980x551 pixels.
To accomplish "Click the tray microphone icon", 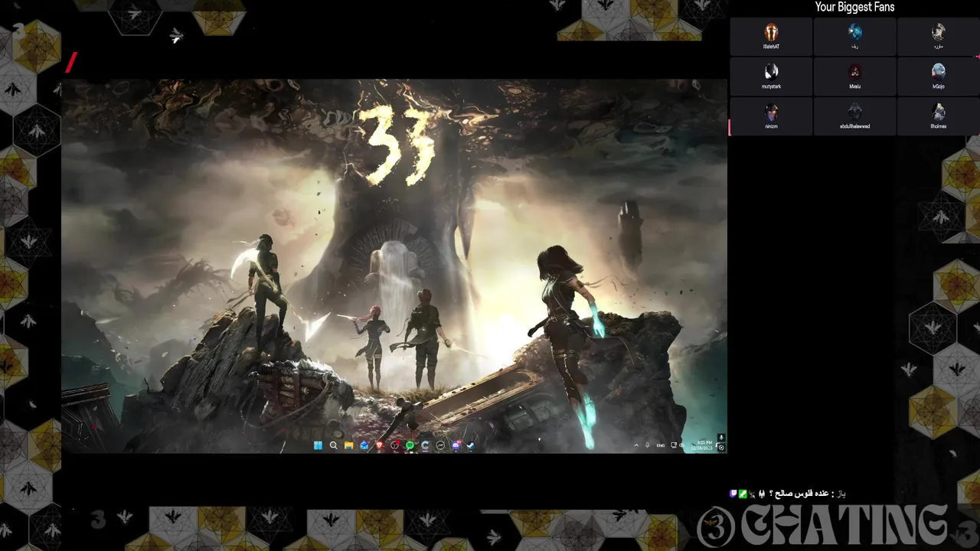I will coord(648,445).
